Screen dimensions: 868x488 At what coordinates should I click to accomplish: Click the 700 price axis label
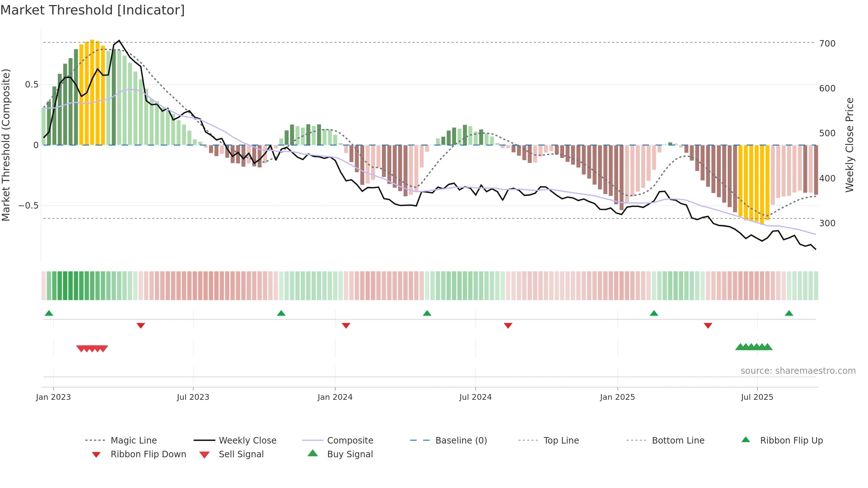click(827, 43)
